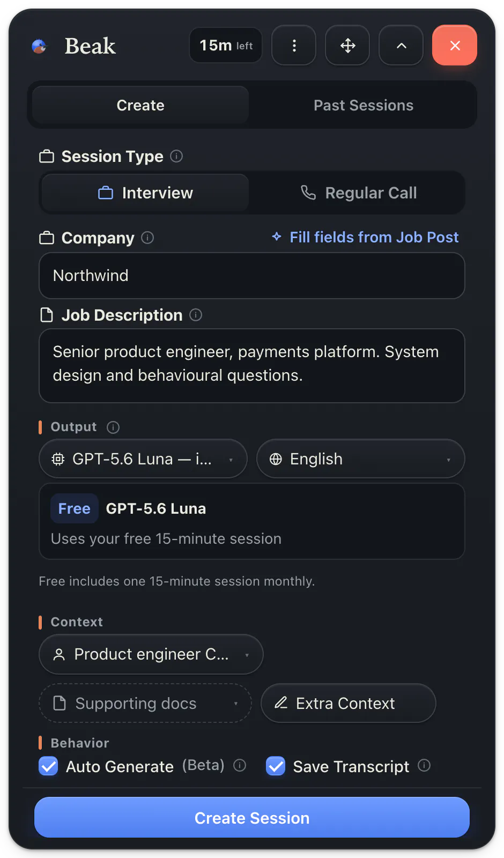Open the three-dot more options menu
The image size is (504, 858).
tap(294, 46)
